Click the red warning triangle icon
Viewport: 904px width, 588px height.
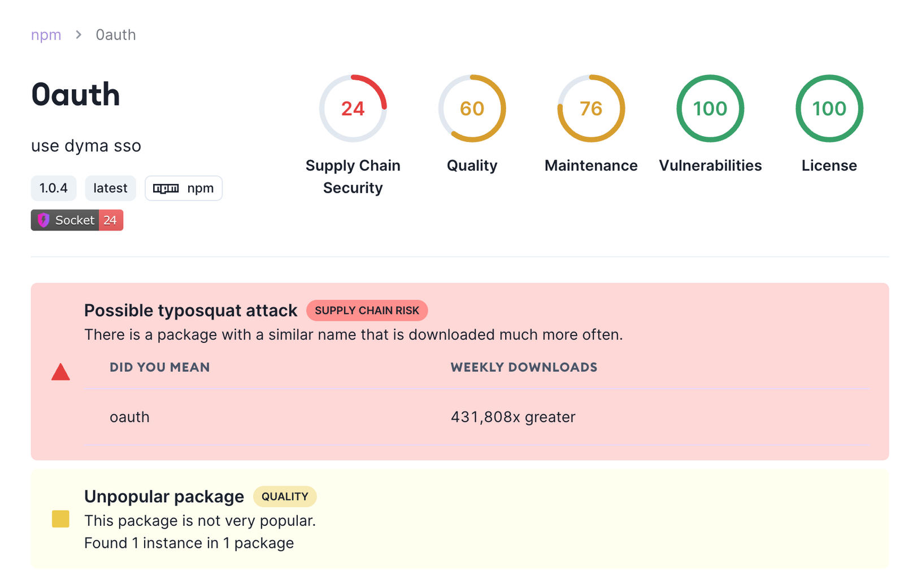point(60,372)
